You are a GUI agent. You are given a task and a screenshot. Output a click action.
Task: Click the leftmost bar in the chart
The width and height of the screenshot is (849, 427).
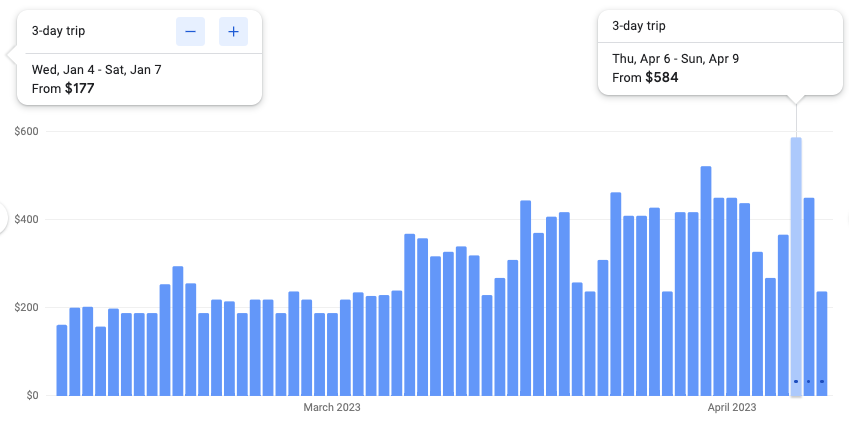(62, 360)
